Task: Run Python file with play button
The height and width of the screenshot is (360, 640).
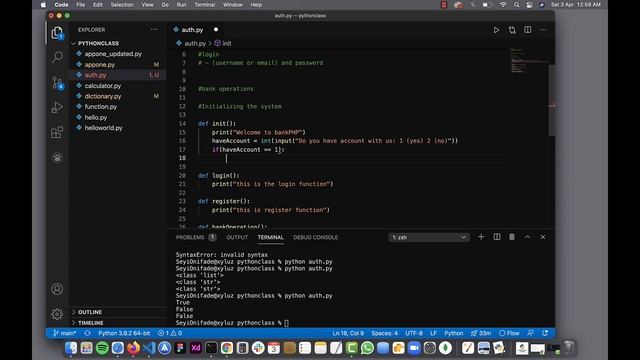Action: pyautogui.click(x=496, y=30)
